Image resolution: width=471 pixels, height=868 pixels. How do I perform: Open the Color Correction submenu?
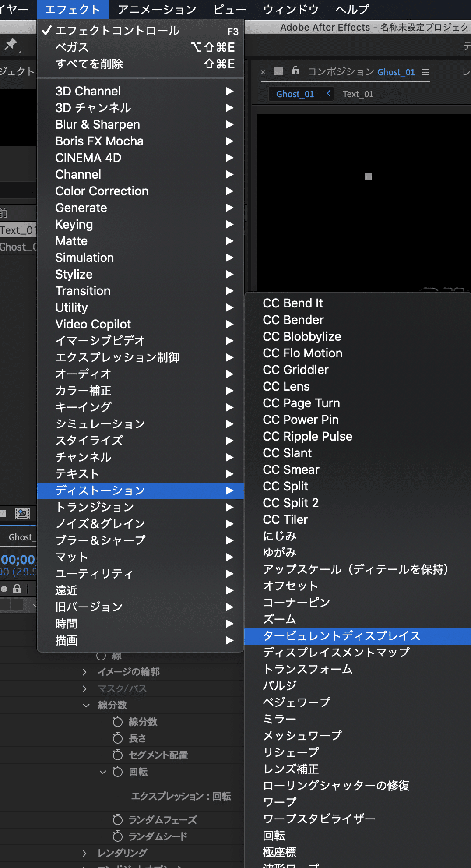(140, 191)
